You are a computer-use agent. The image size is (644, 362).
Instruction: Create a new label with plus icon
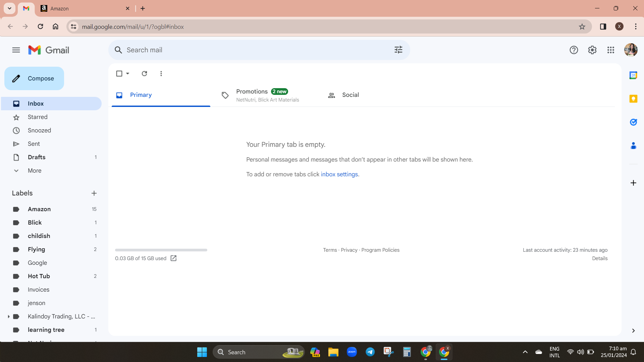pyautogui.click(x=94, y=193)
